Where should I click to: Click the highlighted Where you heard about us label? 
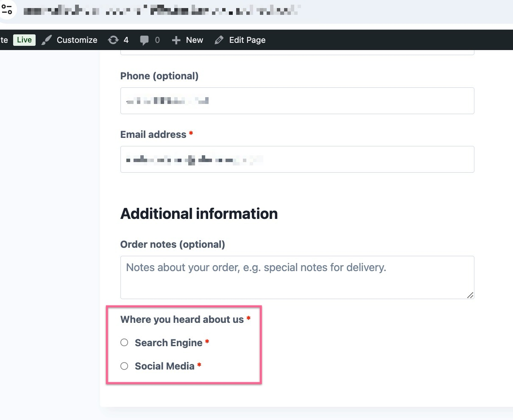pos(181,319)
